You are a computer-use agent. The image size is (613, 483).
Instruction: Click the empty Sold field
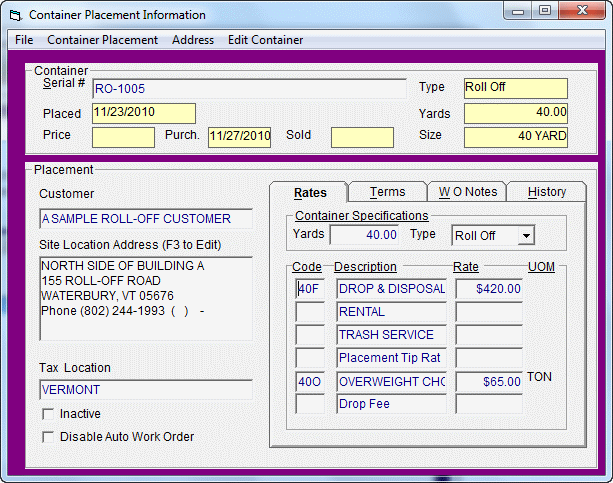coord(362,137)
